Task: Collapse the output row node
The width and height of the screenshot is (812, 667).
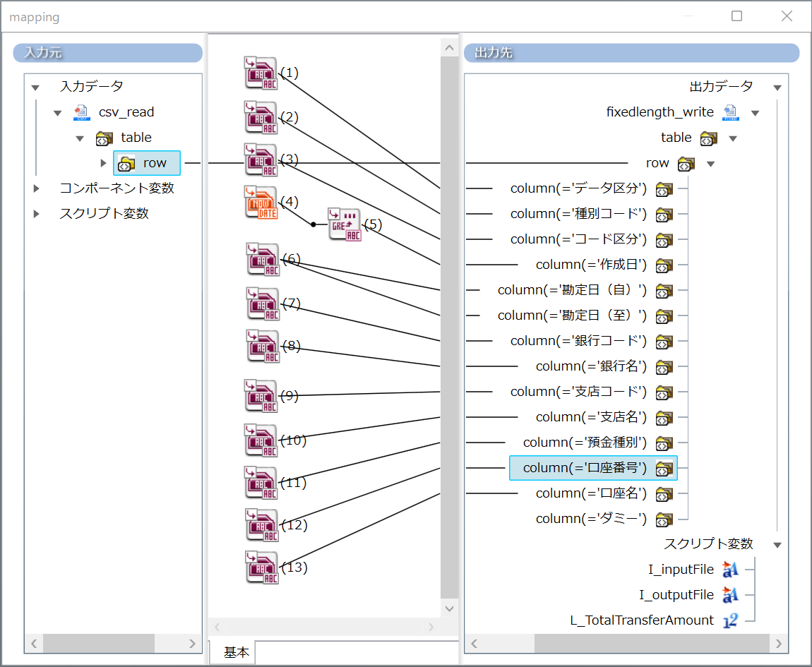Action: click(x=710, y=164)
